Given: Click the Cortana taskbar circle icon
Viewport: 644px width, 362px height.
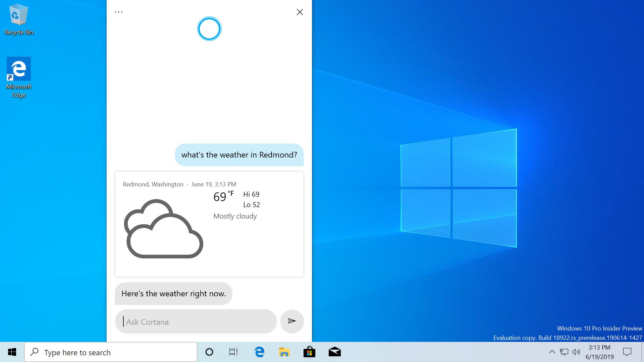Looking at the screenshot, I should click(209, 352).
